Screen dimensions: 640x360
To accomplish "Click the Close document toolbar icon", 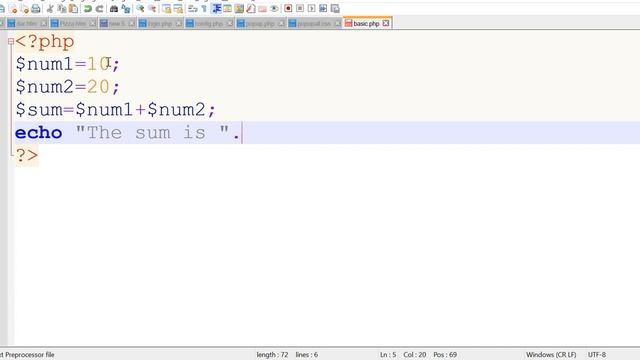I will pos(13,9).
